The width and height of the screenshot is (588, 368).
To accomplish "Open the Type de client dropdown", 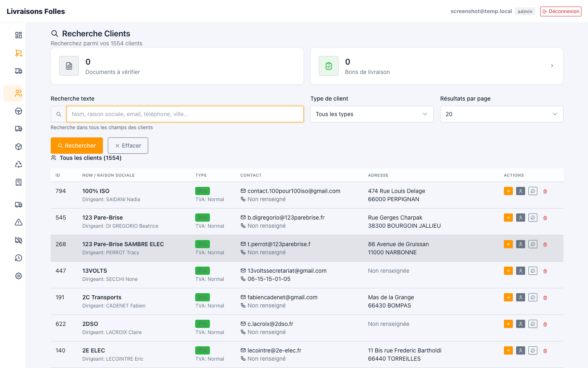I will click(372, 114).
